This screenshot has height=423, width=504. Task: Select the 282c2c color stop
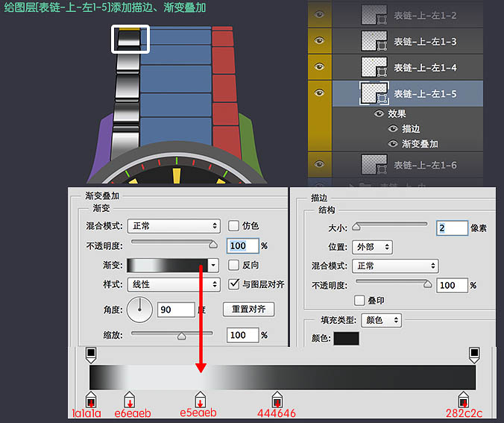click(x=463, y=400)
